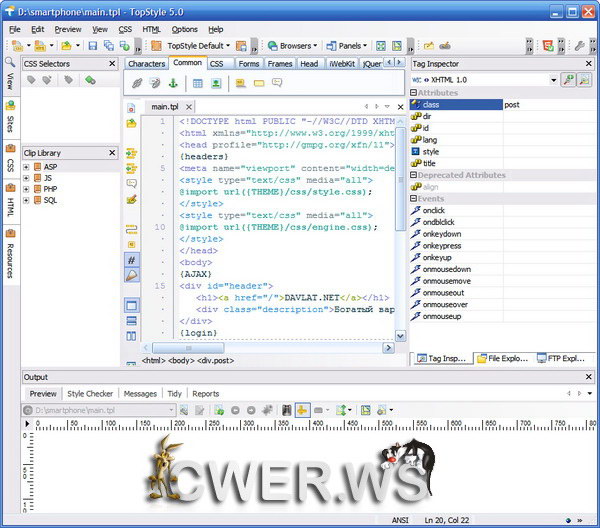Select the onclick event in Tag Inspector

[433, 210]
